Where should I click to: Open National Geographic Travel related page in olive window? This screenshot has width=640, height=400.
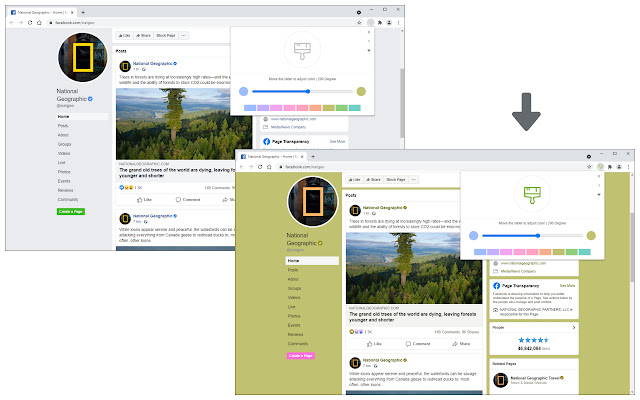tap(534, 380)
